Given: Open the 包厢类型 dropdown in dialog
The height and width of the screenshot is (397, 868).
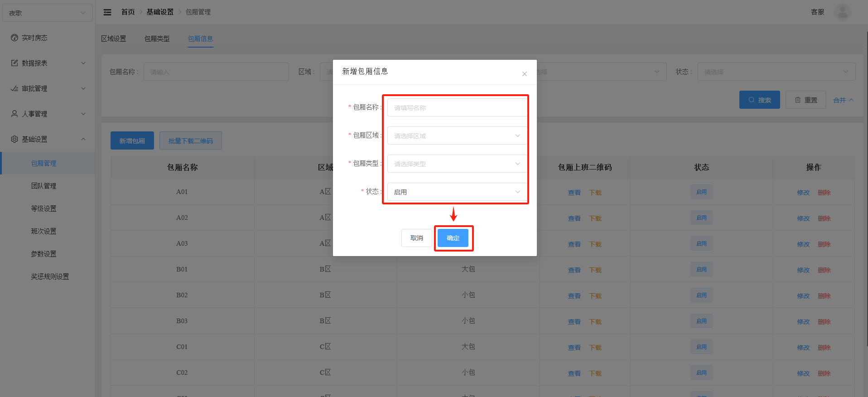Looking at the screenshot, I should point(457,164).
